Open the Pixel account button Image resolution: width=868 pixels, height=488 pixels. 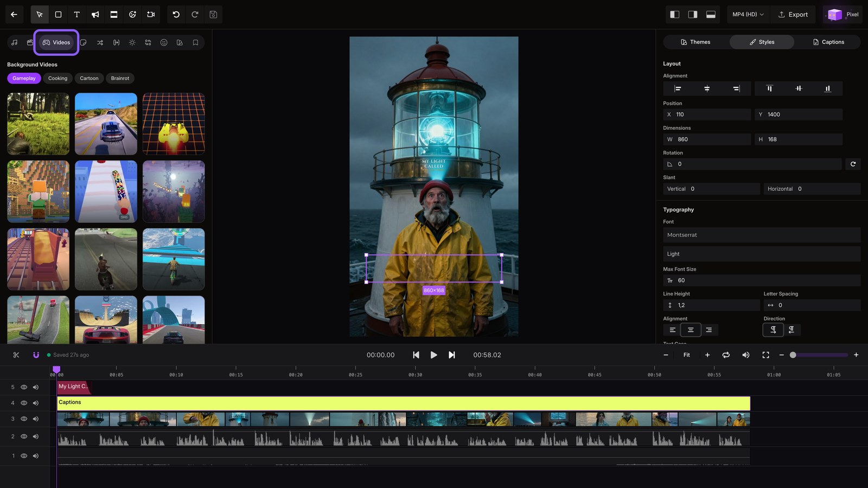tap(843, 15)
